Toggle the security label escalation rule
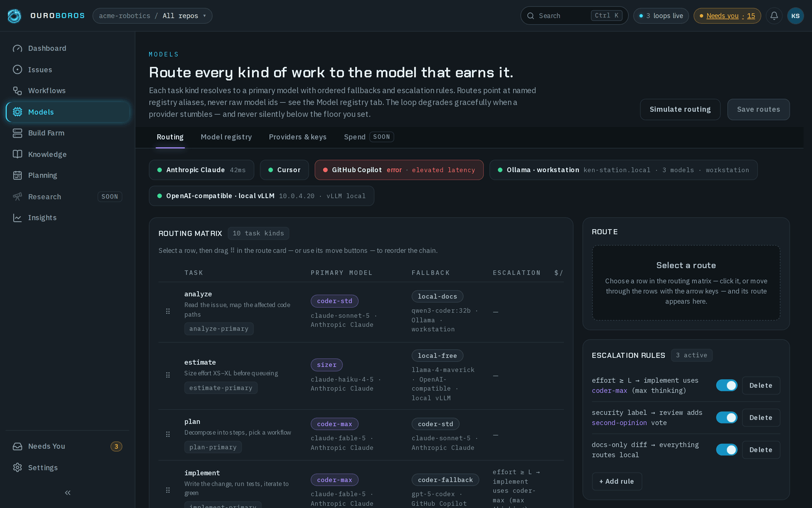Image resolution: width=812 pixels, height=508 pixels. (x=726, y=418)
